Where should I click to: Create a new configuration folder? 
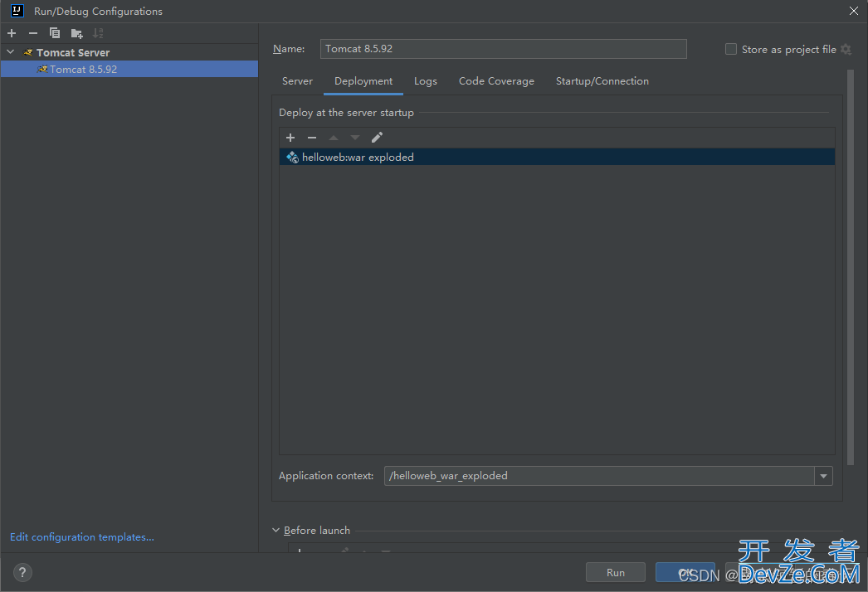(x=76, y=34)
